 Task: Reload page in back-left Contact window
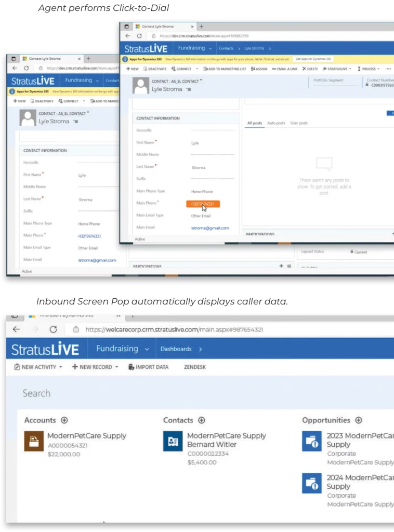26,68
